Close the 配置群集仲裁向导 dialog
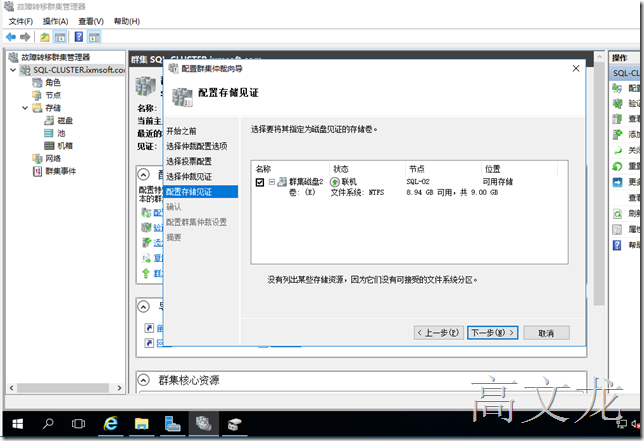The image size is (644, 441). [576, 69]
